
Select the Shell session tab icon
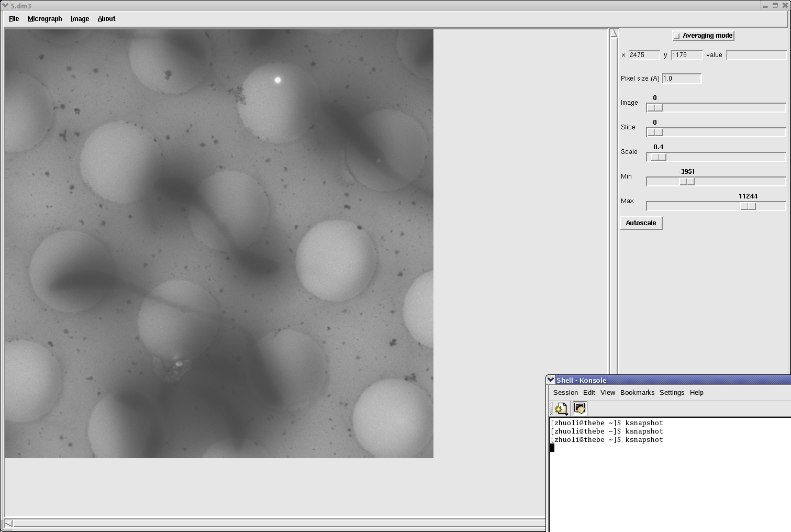coord(580,408)
